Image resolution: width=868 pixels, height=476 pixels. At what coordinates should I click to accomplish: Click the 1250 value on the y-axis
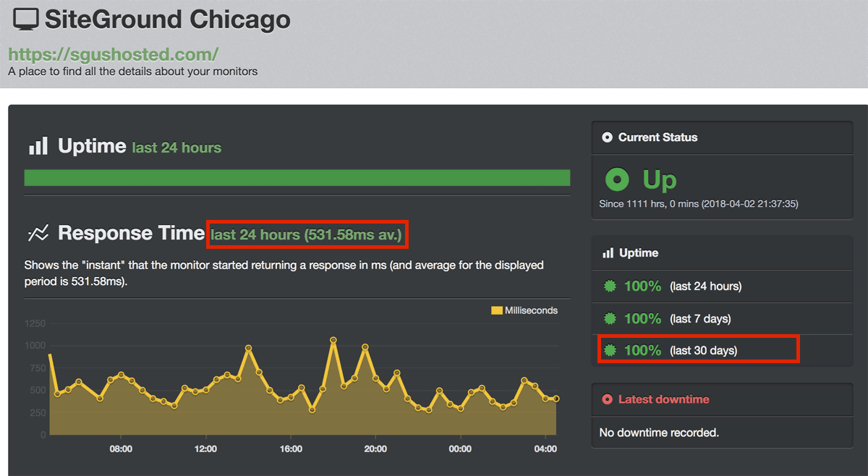coord(35,323)
